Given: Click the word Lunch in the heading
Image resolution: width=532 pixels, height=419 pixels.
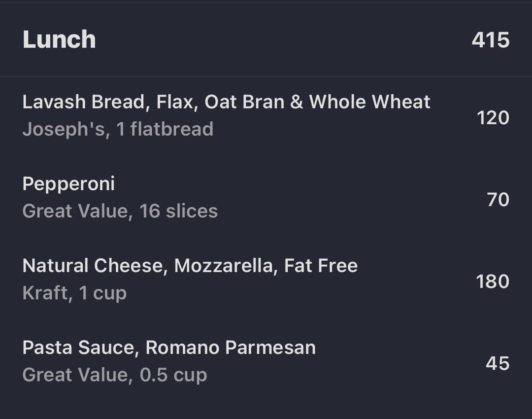Looking at the screenshot, I should click(59, 39).
